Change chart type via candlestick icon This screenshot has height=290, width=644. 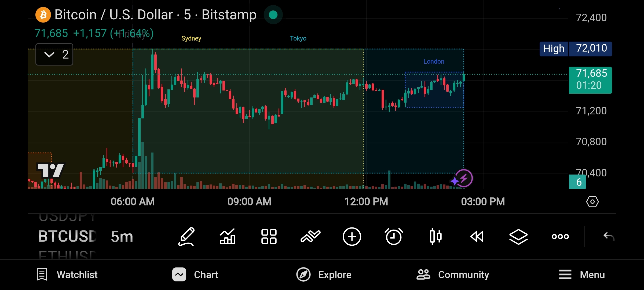[x=435, y=237]
